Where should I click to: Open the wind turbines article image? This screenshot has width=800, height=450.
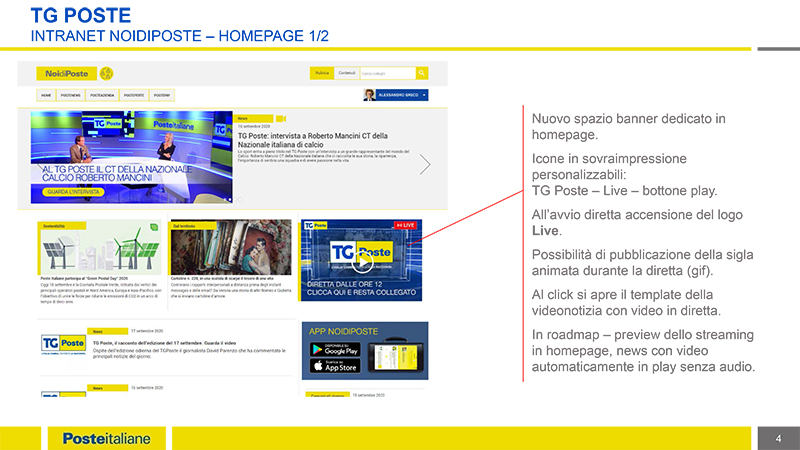point(99,247)
